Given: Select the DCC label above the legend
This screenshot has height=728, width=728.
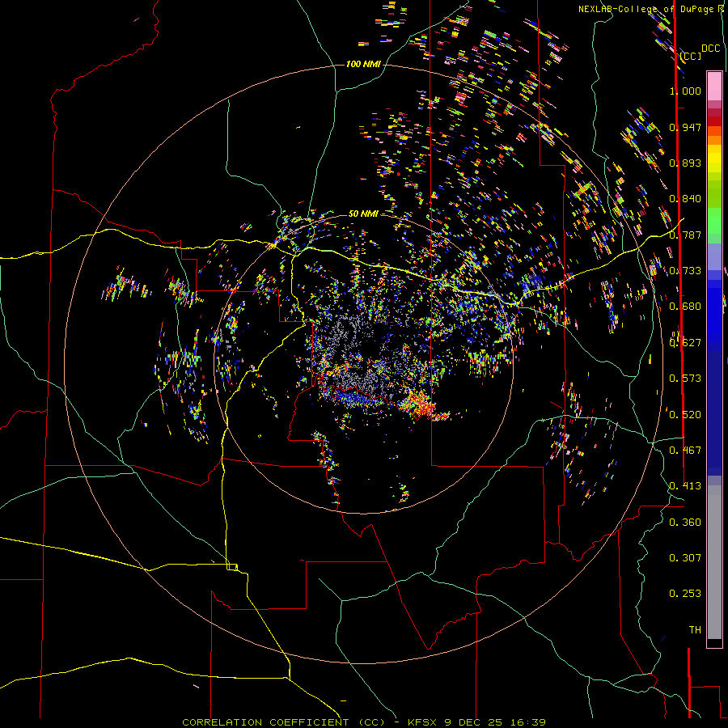Looking at the screenshot, I should click(x=711, y=49).
